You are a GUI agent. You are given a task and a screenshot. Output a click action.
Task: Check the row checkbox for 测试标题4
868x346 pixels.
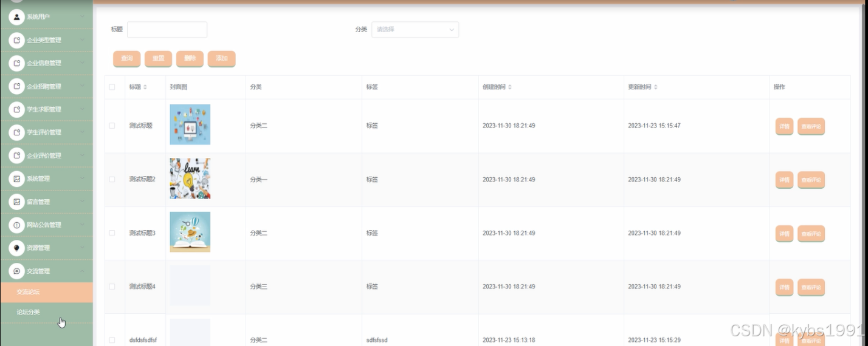112,287
